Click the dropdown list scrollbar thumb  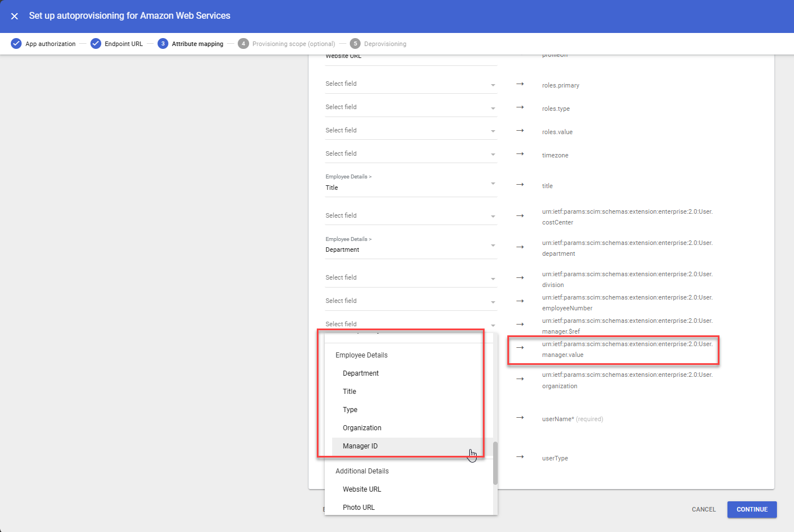coord(495,463)
